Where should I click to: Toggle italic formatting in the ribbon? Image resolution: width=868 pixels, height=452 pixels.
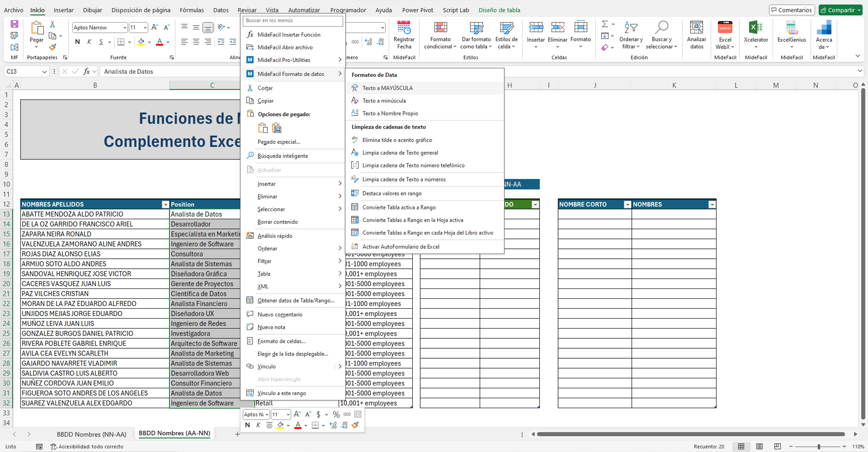[89, 42]
